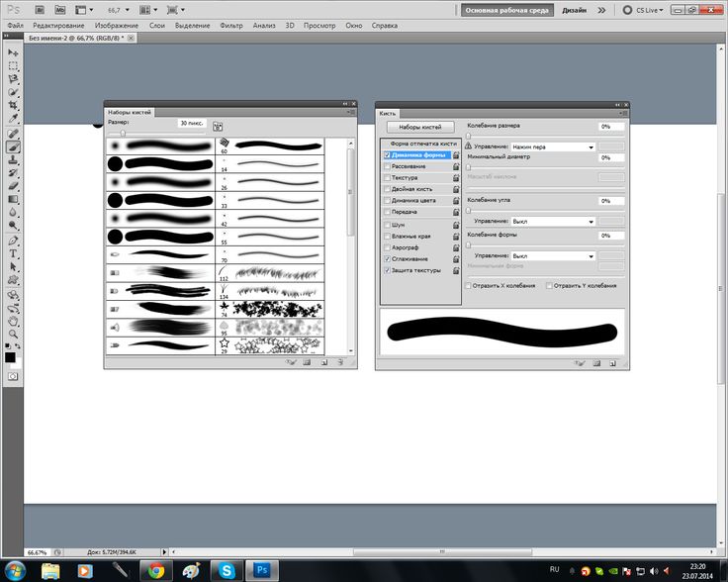The height and width of the screenshot is (582, 728).
Task: Select Наборы кистей panel tab
Action: click(130, 113)
